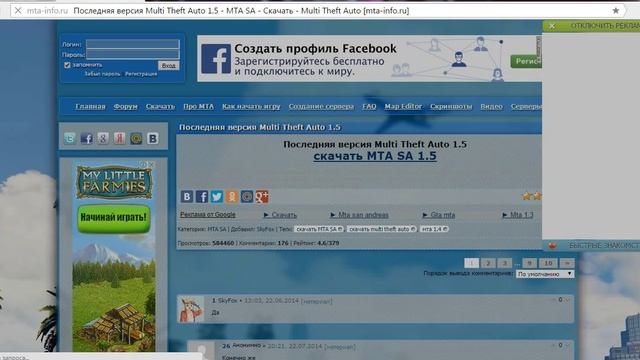Click inside the Логин input field

[x=133, y=44]
